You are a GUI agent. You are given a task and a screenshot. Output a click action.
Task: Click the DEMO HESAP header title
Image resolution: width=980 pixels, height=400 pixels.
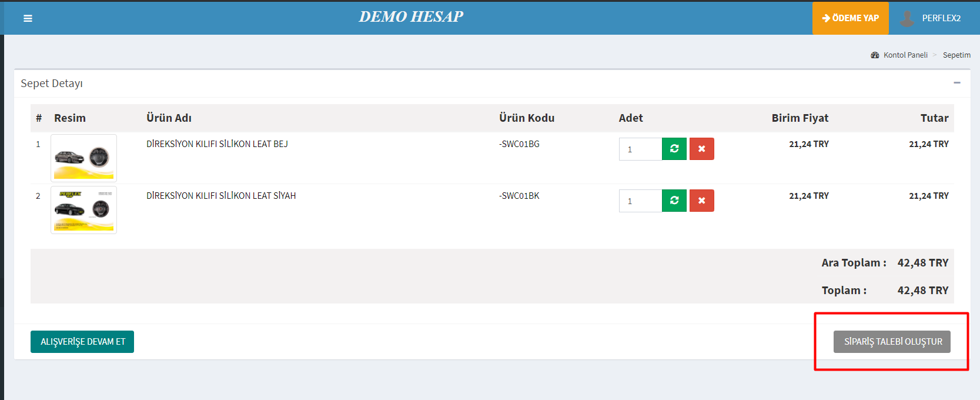coord(411,17)
